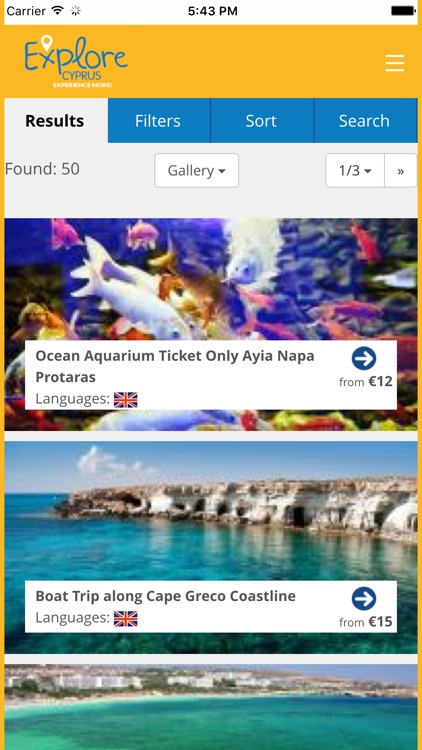Image resolution: width=422 pixels, height=750 pixels.
Task: Tap the battery icon in status bar
Action: pos(403,11)
